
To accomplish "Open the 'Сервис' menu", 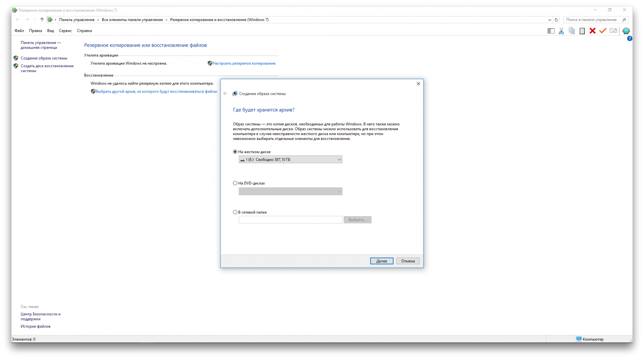I will (x=65, y=31).
